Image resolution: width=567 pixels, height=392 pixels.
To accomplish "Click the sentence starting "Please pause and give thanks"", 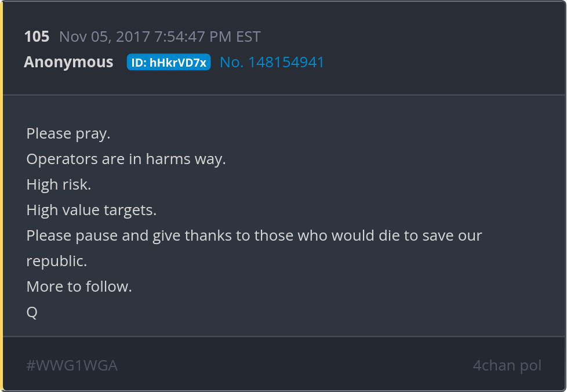I will (254, 248).
